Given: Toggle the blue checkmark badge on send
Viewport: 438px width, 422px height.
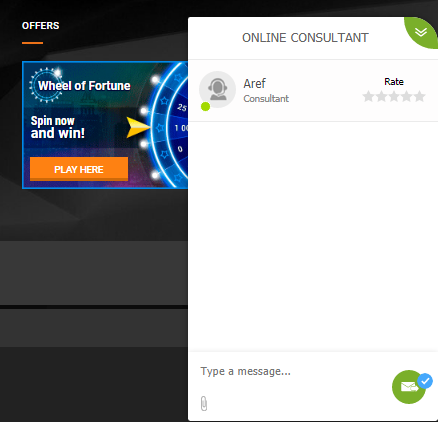Looking at the screenshot, I should click(x=425, y=381).
